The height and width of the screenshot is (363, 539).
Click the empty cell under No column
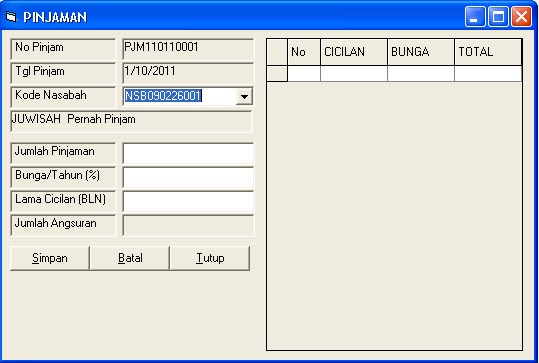pyautogui.click(x=304, y=74)
